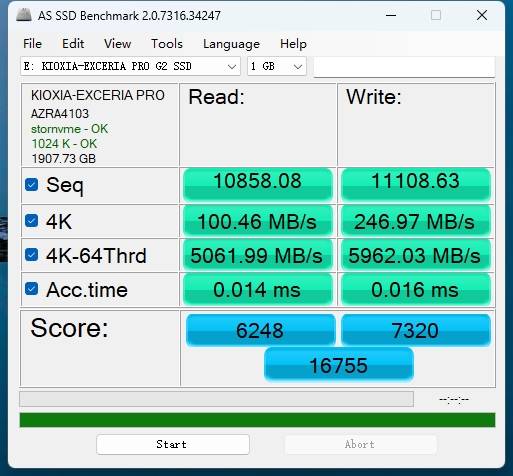
Task: Open the File menu
Action: pos(32,44)
